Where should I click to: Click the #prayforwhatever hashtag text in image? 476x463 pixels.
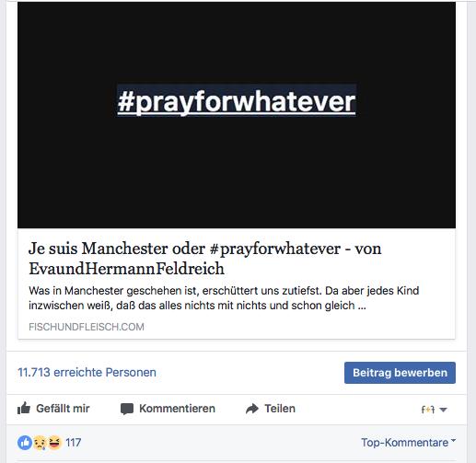pyautogui.click(x=237, y=101)
